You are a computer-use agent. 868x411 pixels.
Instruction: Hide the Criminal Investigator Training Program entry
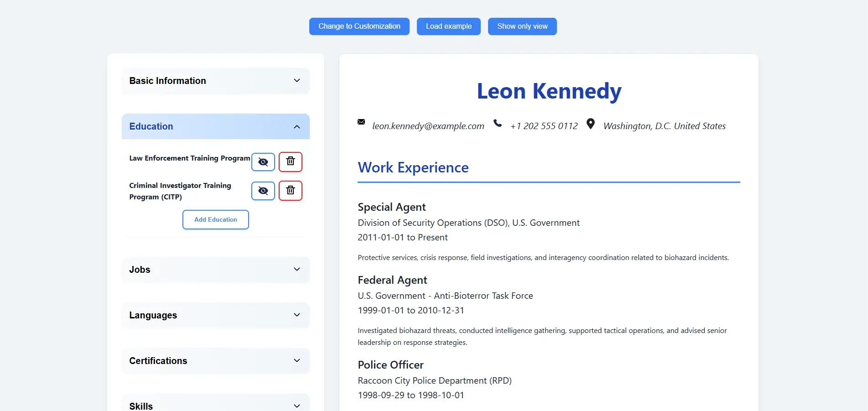[263, 191]
